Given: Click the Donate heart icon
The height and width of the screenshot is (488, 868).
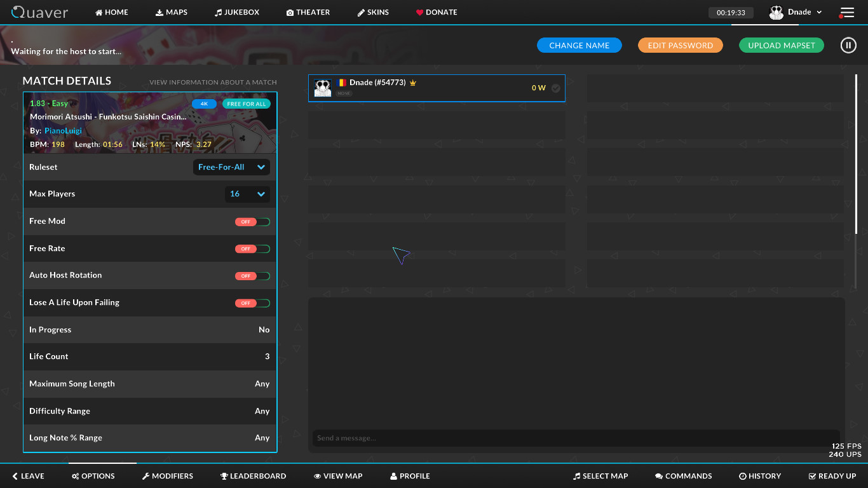Looking at the screenshot, I should click(x=420, y=12).
